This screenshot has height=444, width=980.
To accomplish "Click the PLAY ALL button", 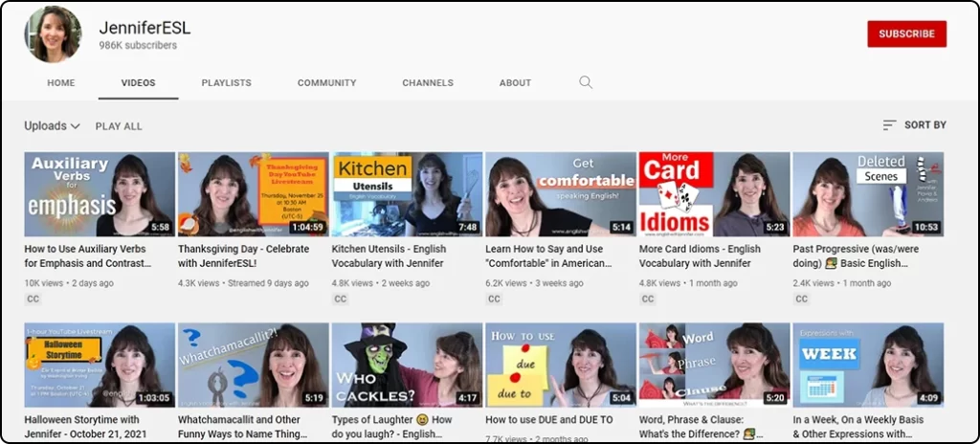I will [119, 126].
